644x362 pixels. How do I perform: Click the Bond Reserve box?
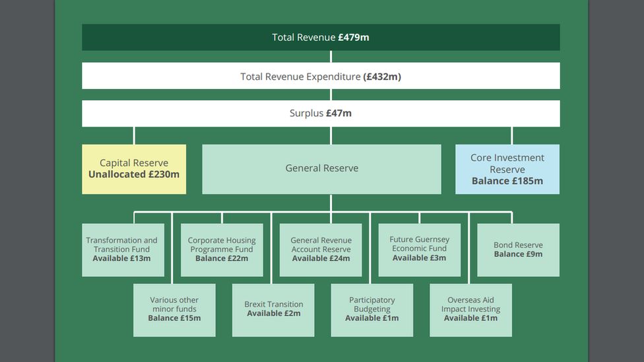point(518,249)
